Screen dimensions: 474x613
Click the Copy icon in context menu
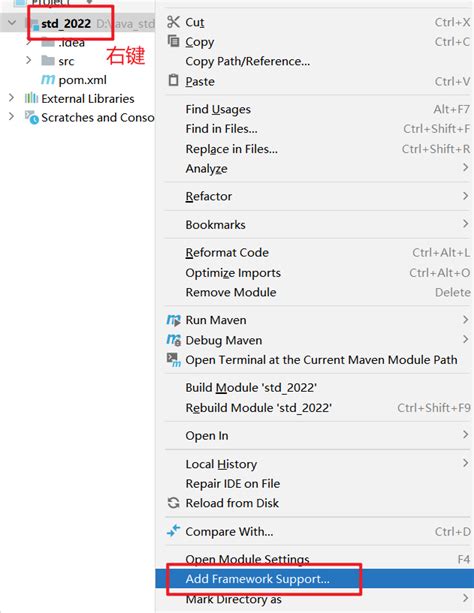(173, 41)
